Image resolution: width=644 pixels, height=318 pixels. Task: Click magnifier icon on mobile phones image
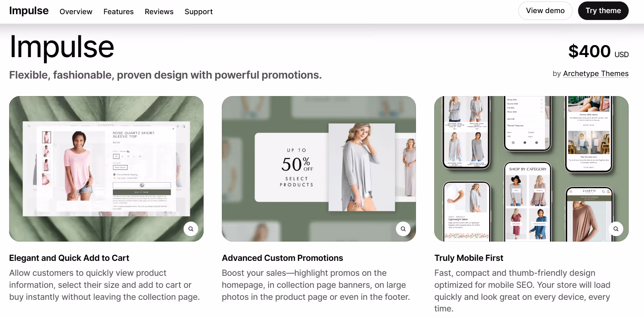point(616,229)
